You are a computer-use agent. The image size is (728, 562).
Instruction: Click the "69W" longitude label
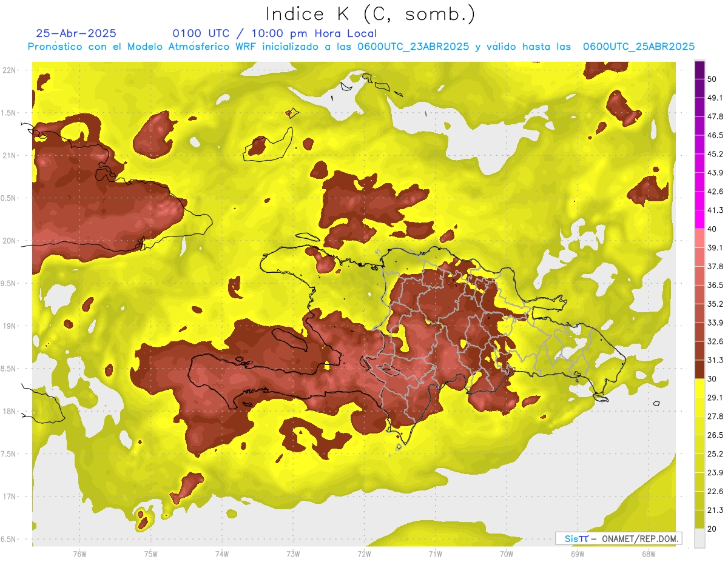click(x=578, y=554)
